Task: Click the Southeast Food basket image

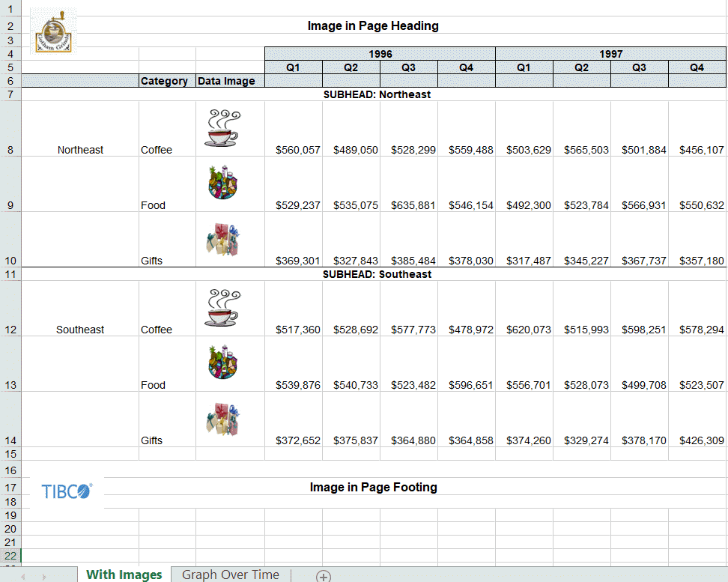Action: [223, 362]
